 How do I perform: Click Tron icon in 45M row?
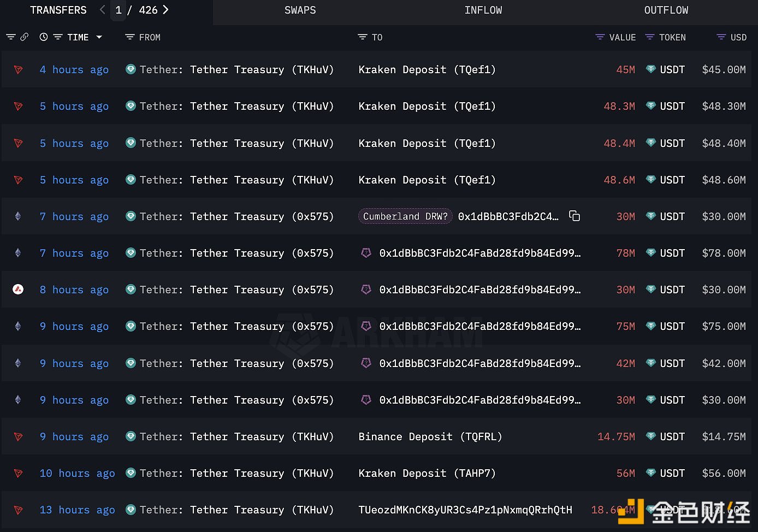click(18, 69)
